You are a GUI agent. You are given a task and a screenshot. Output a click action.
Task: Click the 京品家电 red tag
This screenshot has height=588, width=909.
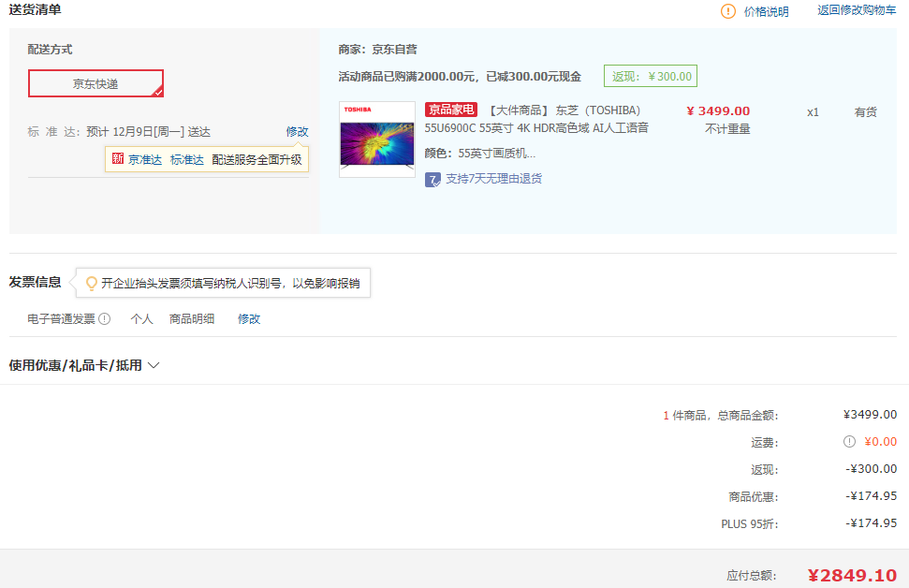pyautogui.click(x=450, y=110)
